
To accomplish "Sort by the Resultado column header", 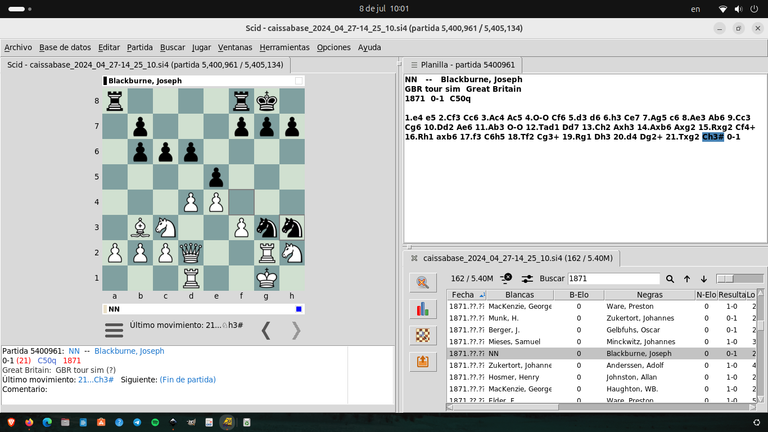I will tap(732, 295).
